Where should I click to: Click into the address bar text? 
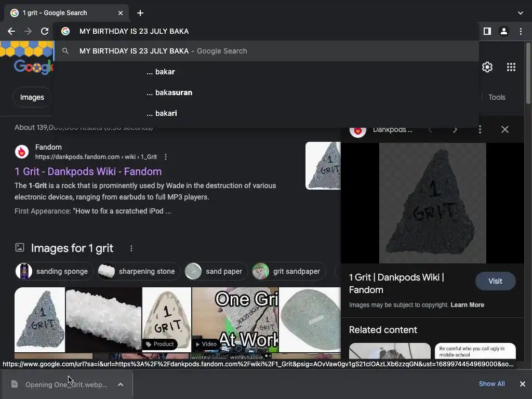[x=134, y=31]
